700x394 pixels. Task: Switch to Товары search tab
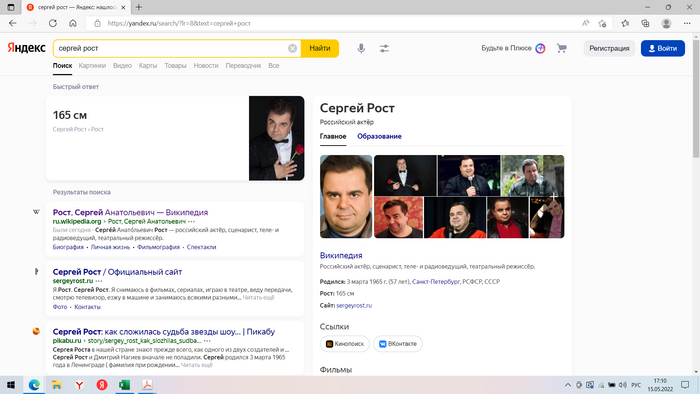pos(175,66)
